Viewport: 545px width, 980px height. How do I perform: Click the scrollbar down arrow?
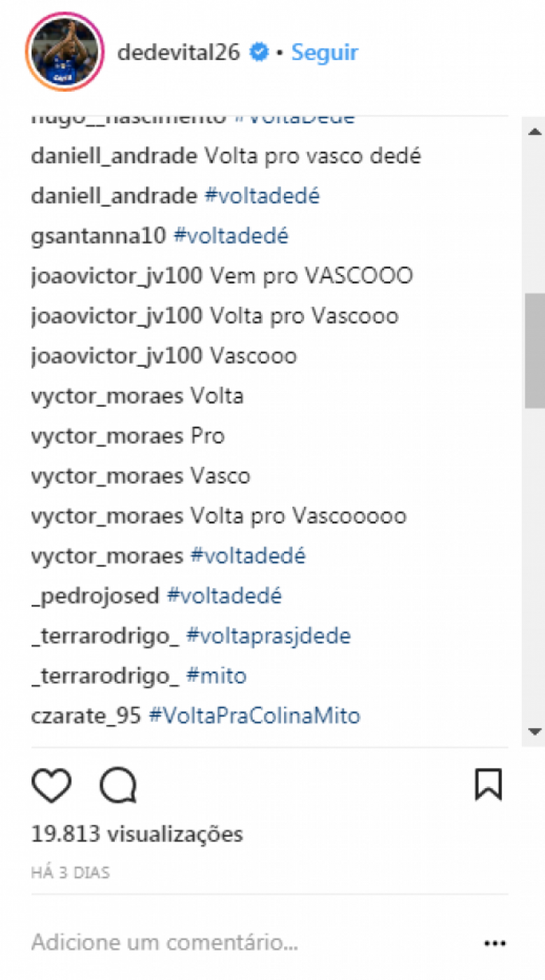[535, 731]
